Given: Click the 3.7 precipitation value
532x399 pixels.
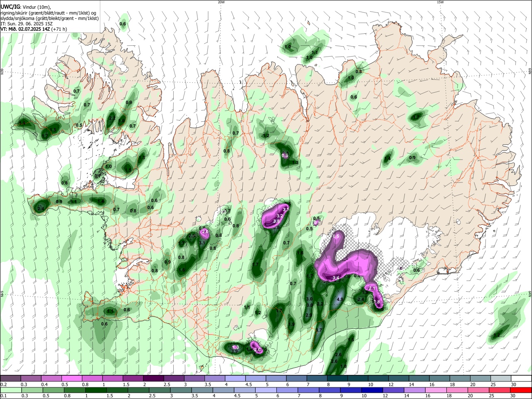Looking at the screenshot, I should click(319, 330).
